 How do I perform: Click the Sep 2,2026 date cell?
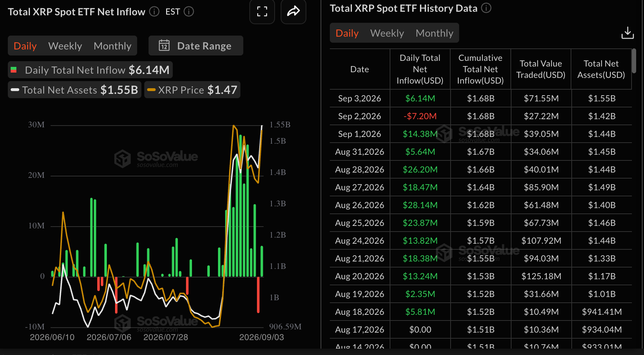click(360, 116)
